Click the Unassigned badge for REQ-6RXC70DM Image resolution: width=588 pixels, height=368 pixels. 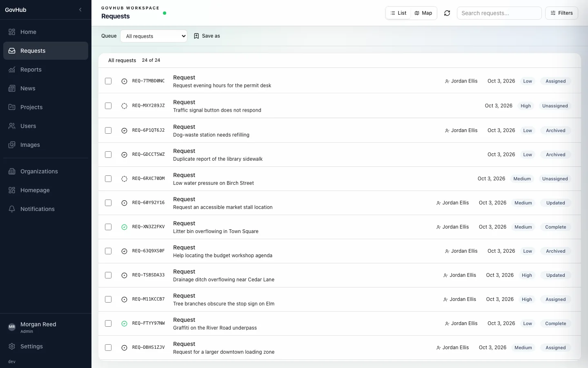555,179
